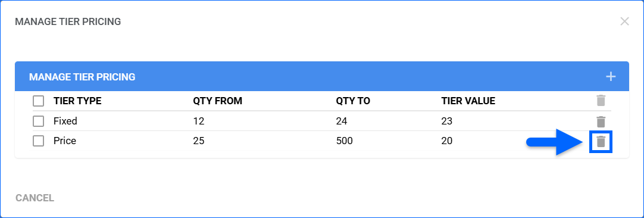This screenshot has height=218, width=644.
Task: Click the TIER VALUE column header
Action: (468, 101)
